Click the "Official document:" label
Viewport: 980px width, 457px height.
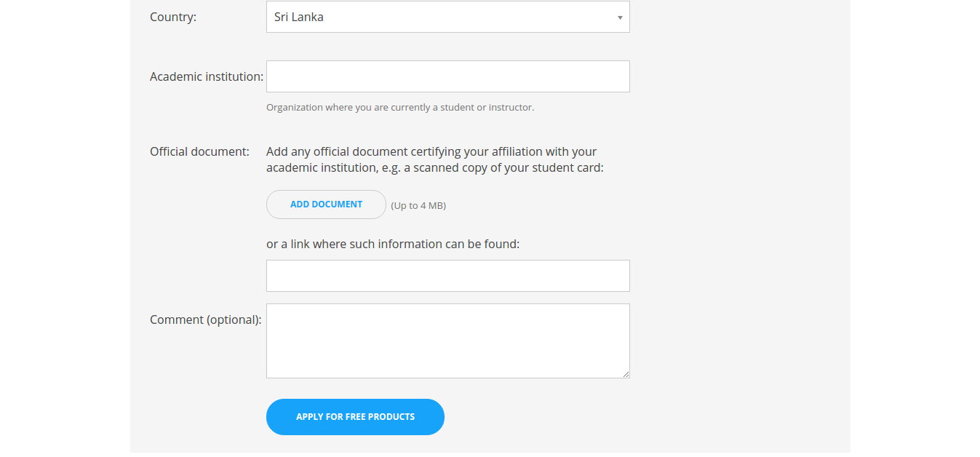[199, 151]
